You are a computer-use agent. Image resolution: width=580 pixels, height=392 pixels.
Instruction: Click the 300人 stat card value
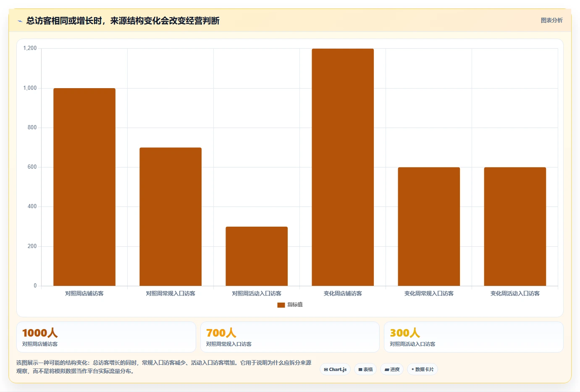tap(405, 333)
